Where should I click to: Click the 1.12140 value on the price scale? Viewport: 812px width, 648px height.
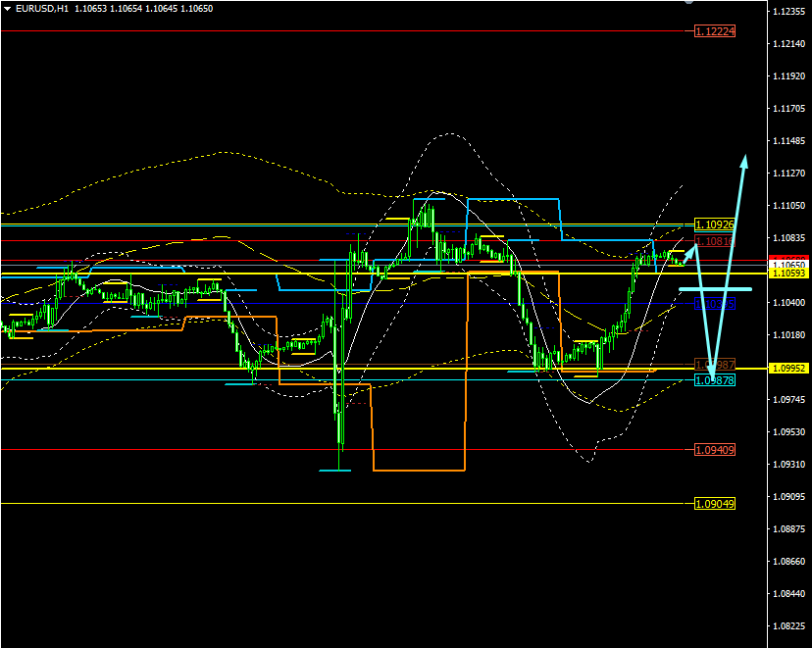tap(789, 44)
